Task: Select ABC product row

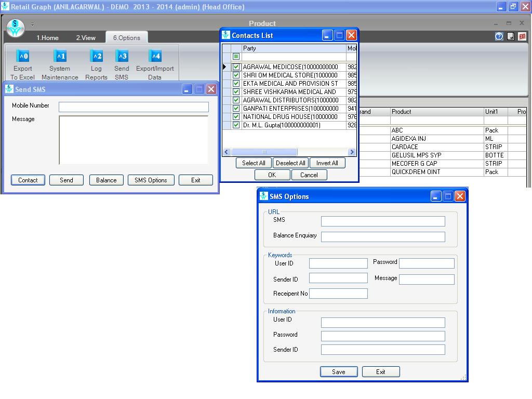Action: [x=443, y=130]
